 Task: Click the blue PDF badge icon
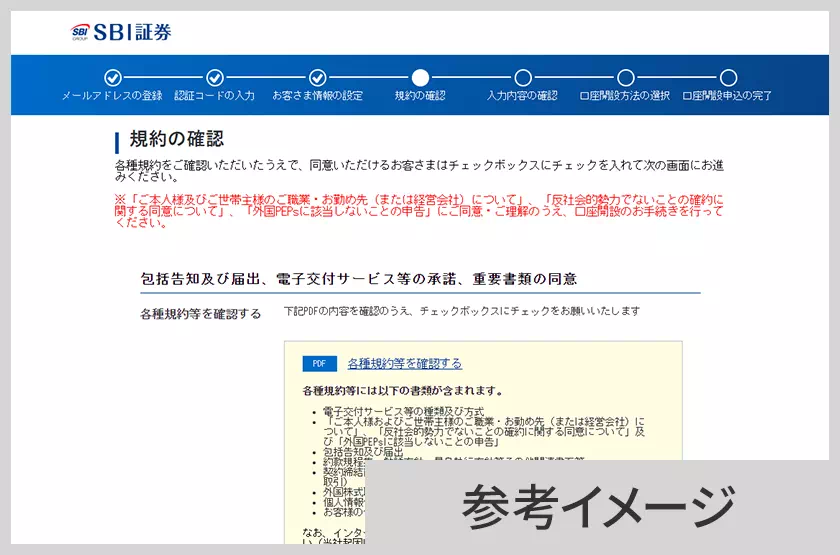(x=319, y=364)
